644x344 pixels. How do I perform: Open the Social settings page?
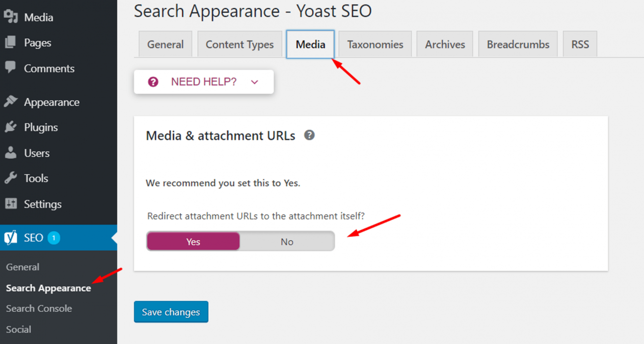pos(18,329)
